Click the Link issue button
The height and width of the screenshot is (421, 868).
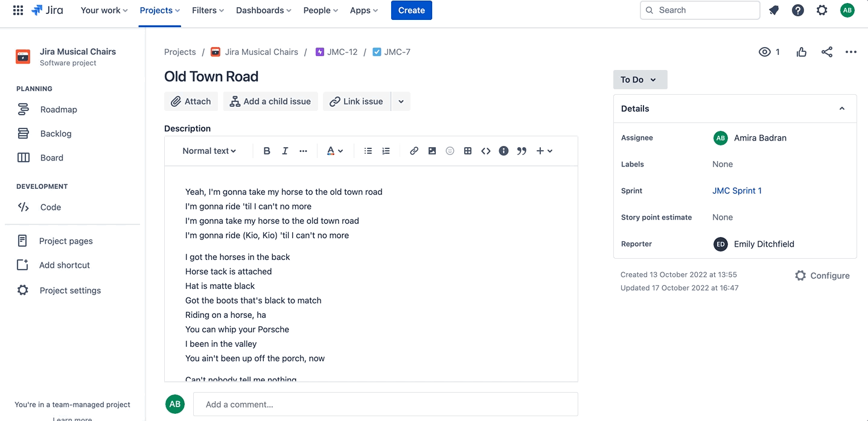[x=357, y=101]
